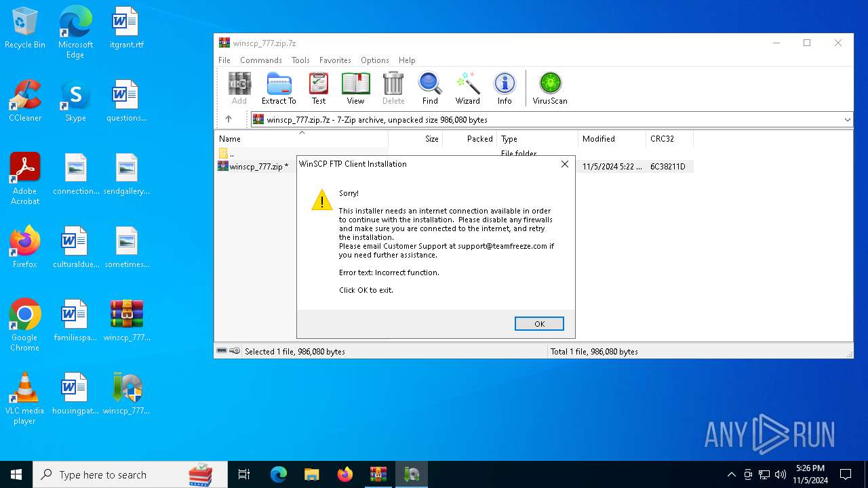This screenshot has height=488, width=868.
Task: Start VirusScan on the archive
Action: point(550,89)
